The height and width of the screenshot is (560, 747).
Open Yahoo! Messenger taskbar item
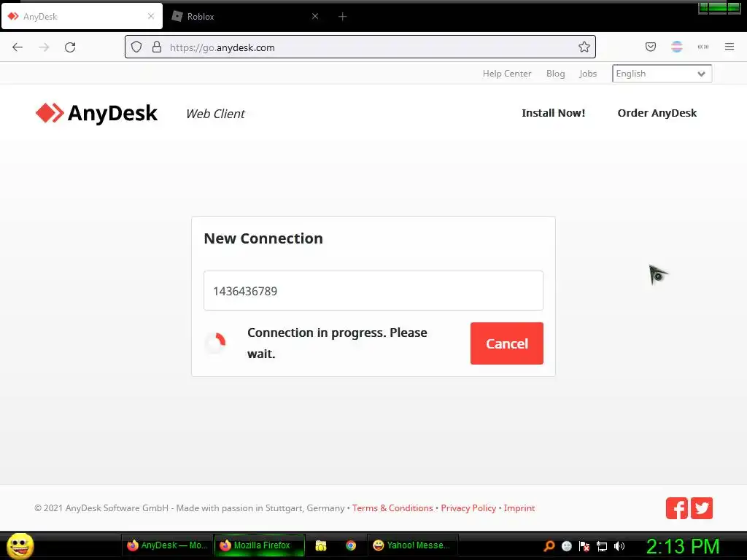pos(413,545)
